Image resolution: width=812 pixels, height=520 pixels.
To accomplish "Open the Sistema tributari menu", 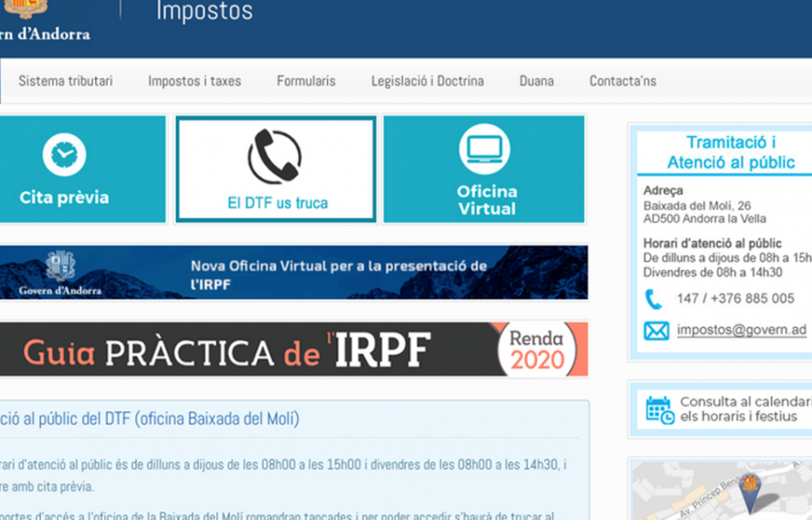I will click(x=66, y=81).
